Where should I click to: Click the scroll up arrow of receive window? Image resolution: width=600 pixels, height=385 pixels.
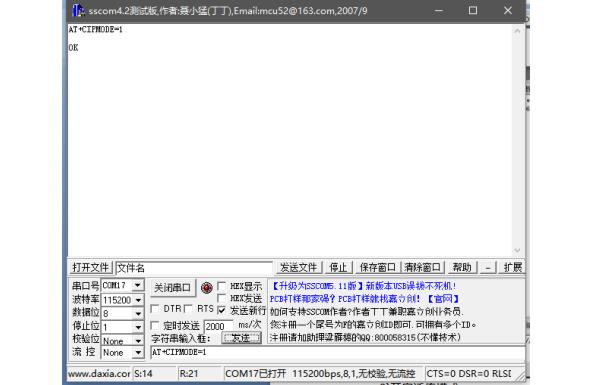point(517,31)
